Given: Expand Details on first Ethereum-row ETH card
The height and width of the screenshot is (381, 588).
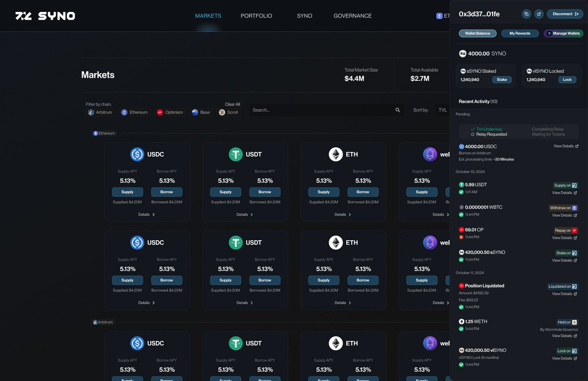Looking at the screenshot, I should (x=343, y=215).
